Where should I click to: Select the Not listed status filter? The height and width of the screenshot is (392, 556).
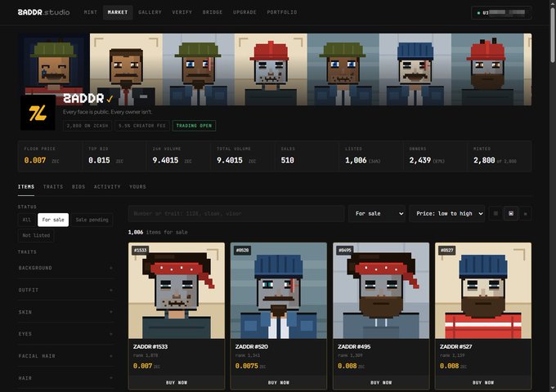coord(36,235)
